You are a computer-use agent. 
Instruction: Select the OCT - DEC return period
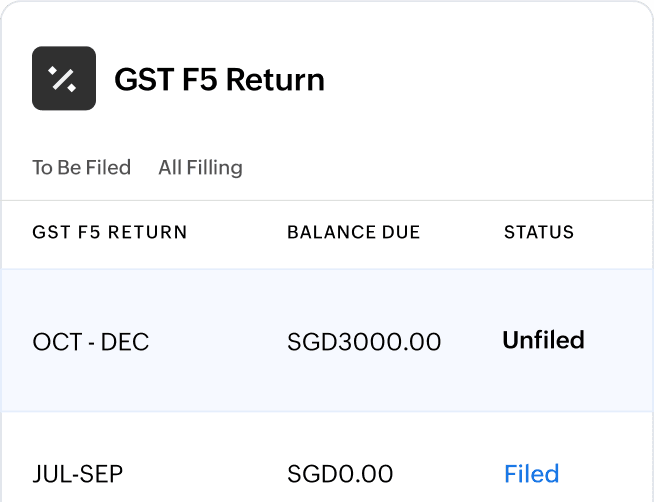point(90,342)
